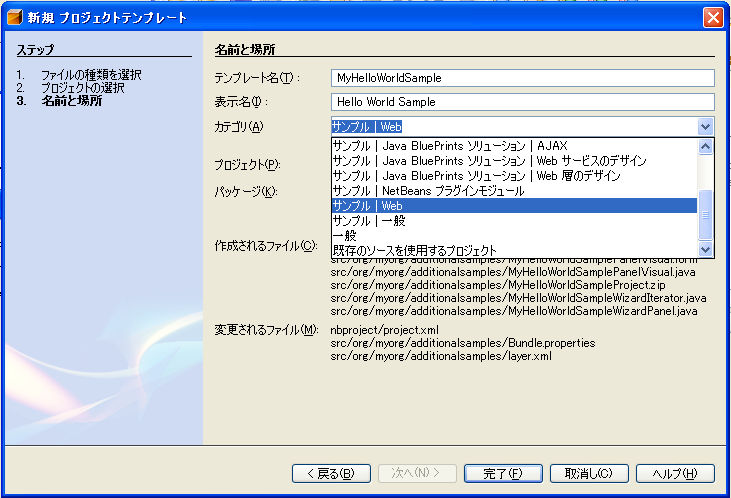
Task: Choose サンプル | 一般 from the list
Action: (x=515, y=221)
